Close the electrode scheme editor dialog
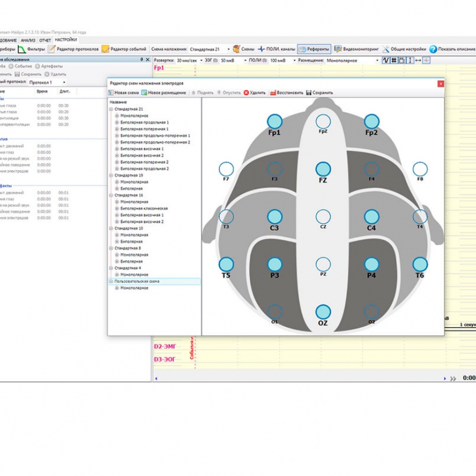476x476 pixels. [x=440, y=84]
